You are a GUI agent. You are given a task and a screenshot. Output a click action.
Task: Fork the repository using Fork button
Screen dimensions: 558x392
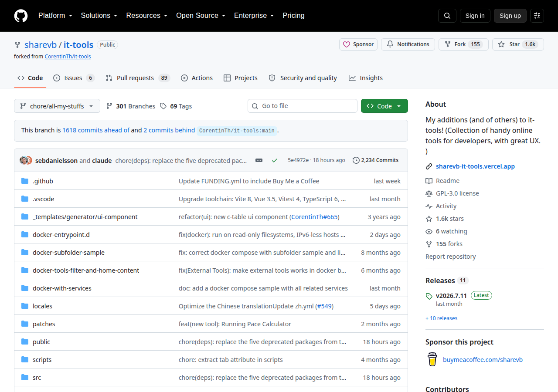pyautogui.click(x=463, y=44)
